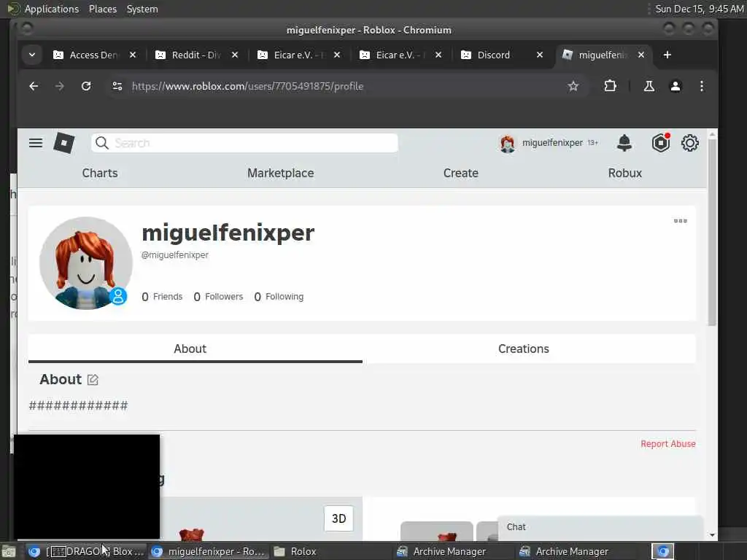Screen dimensions: 747x560
Task: View site information icon in address bar
Action: point(117,86)
